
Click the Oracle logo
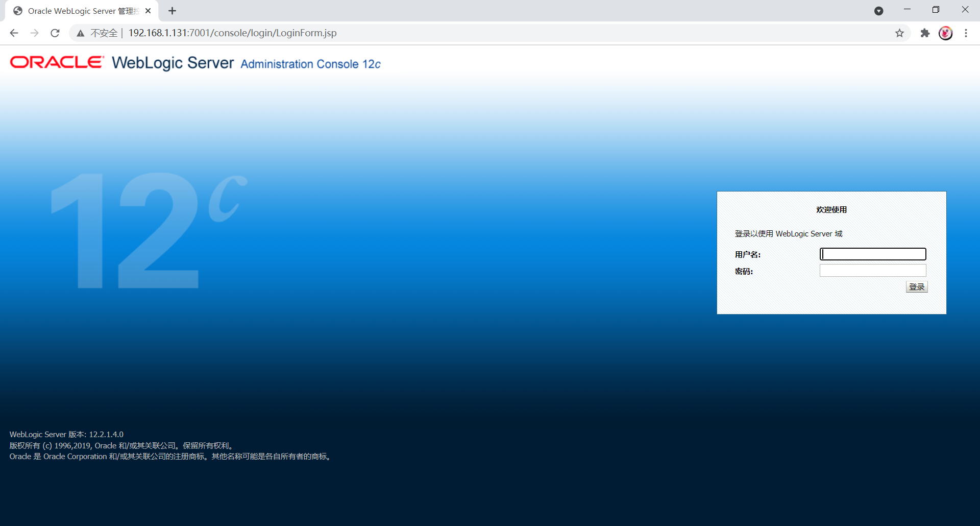click(x=57, y=62)
